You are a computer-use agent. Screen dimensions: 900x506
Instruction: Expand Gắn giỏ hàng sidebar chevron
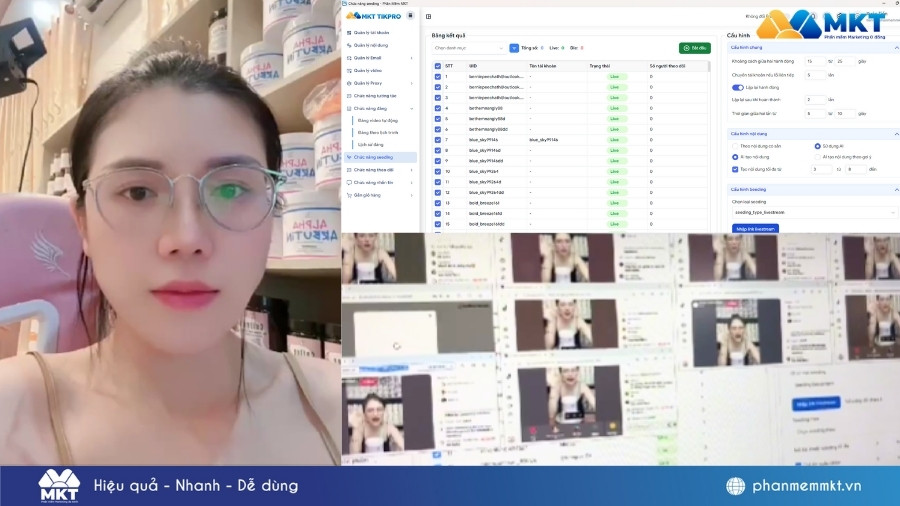tap(412, 195)
